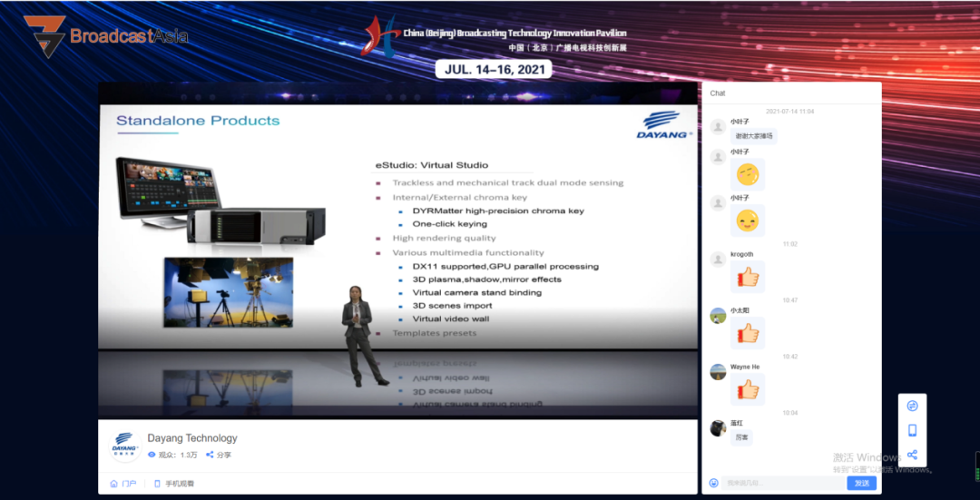The height and width of the screenshot is (500, 980).
Task: Click the thumbs-up sticker from krogoth
Action: (748, 277)
